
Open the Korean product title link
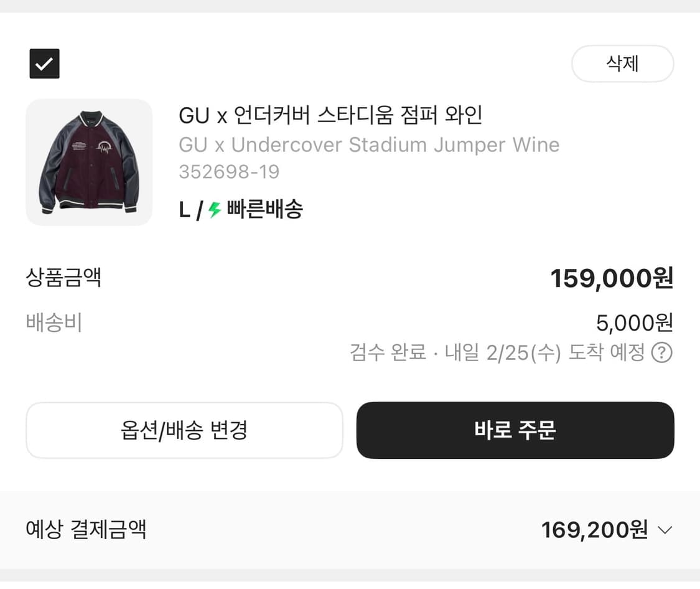click(x=331, y=116)
